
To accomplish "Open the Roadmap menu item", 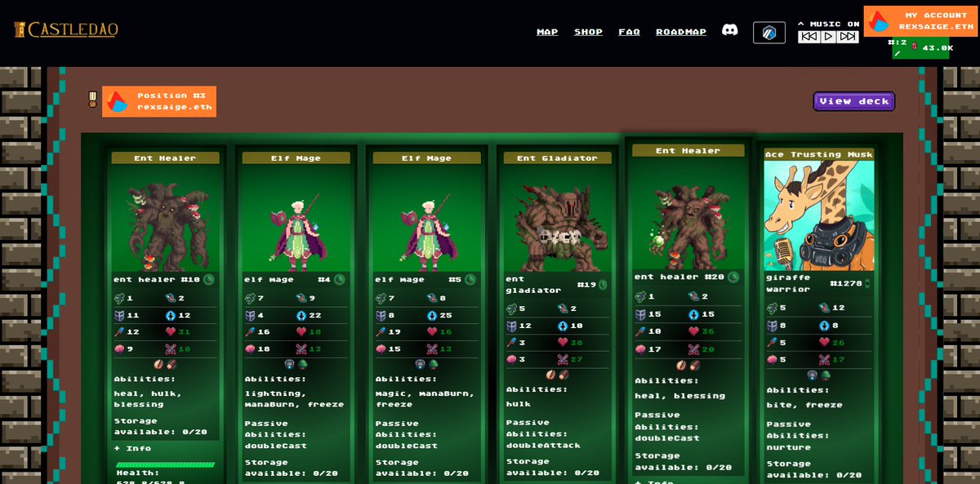I will click(681, 32).
